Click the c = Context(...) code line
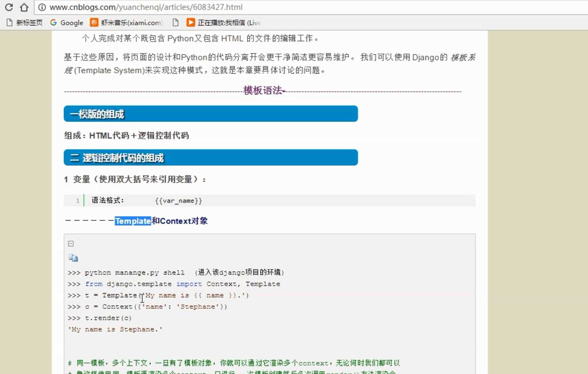588x374 pixels. (148, 307)
